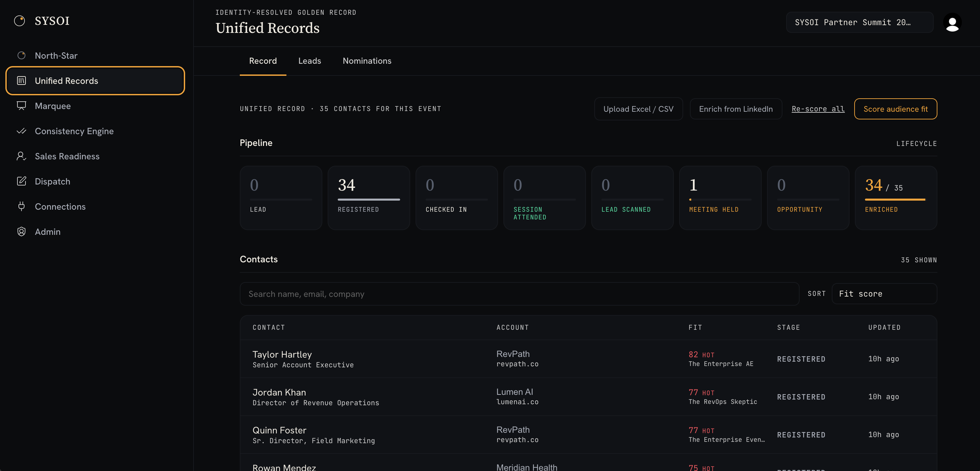Navigate to Sales Readiness
This screenshot has height=471, width=980.
coord(95,156)
